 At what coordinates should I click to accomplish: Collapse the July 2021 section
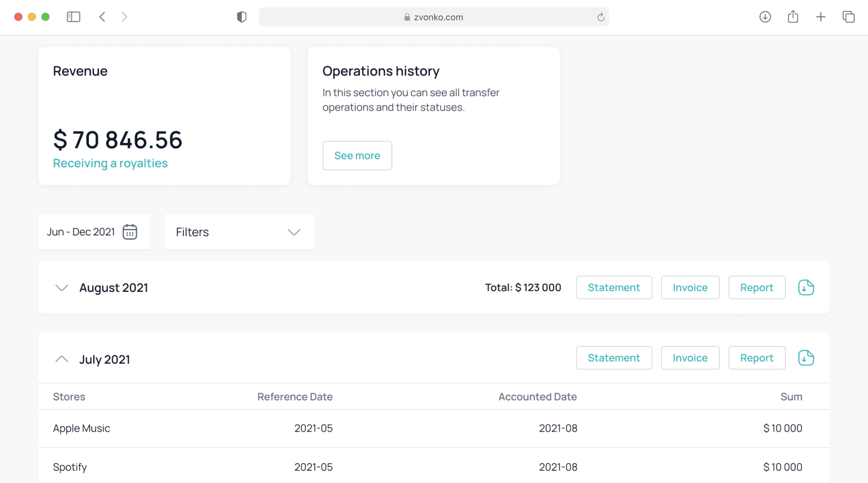[62, 359]
